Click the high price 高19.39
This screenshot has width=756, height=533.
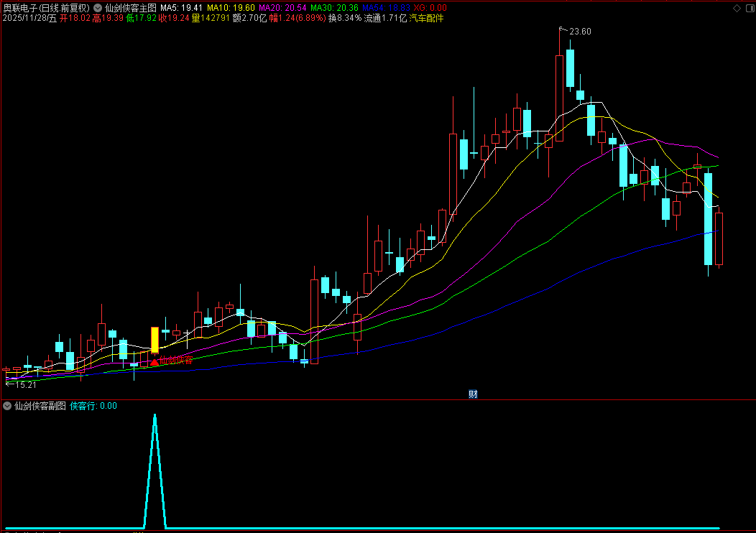(x=108, y=18)
